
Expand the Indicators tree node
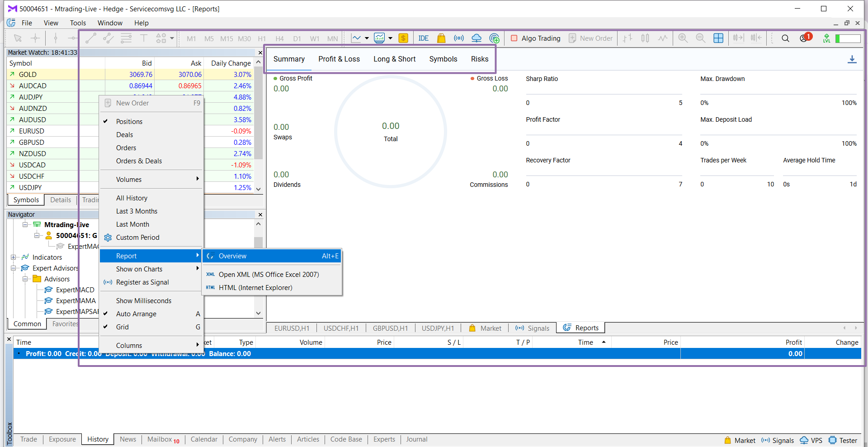pyautogui.click(x=14, y=257)
